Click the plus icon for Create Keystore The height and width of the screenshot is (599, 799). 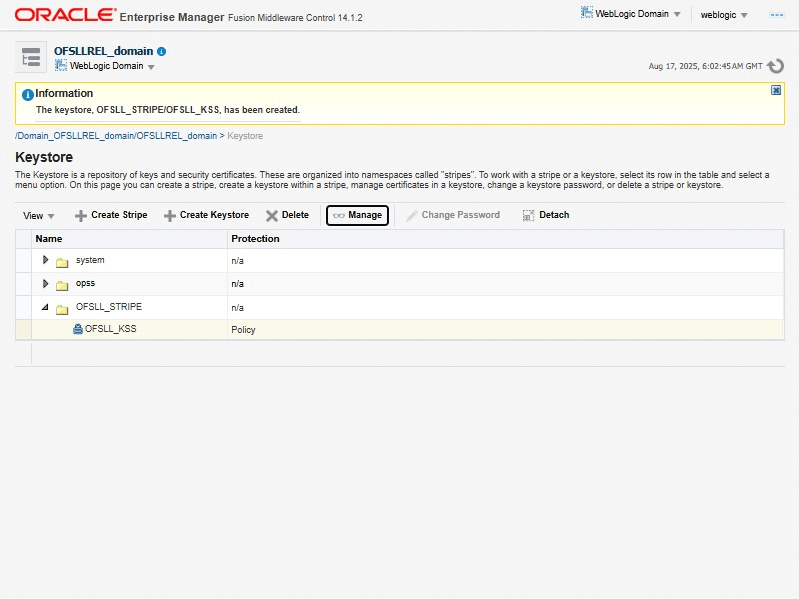tap(169, 216)
